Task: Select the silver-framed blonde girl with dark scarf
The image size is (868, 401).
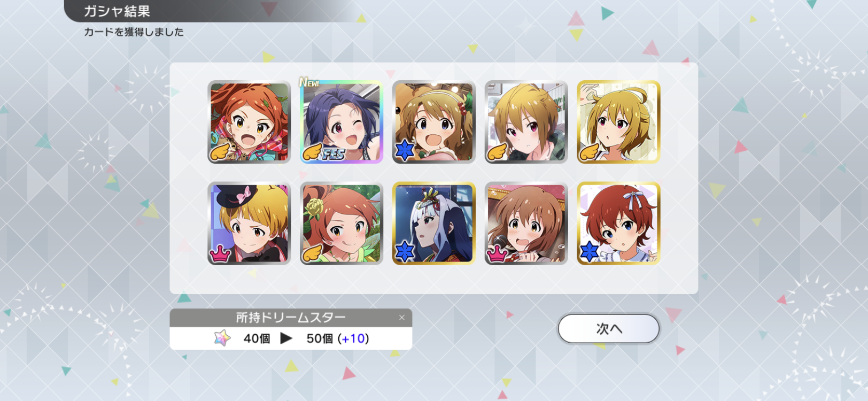Action: (526, 122)
